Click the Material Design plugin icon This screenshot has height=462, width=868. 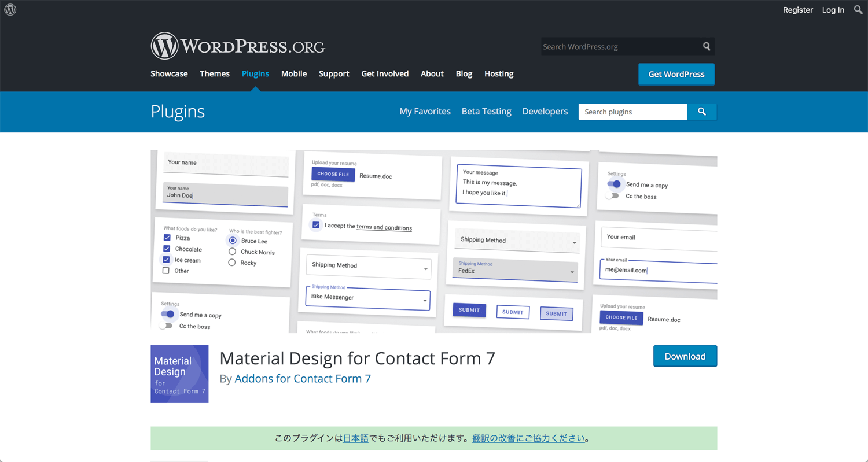(179, 374)
